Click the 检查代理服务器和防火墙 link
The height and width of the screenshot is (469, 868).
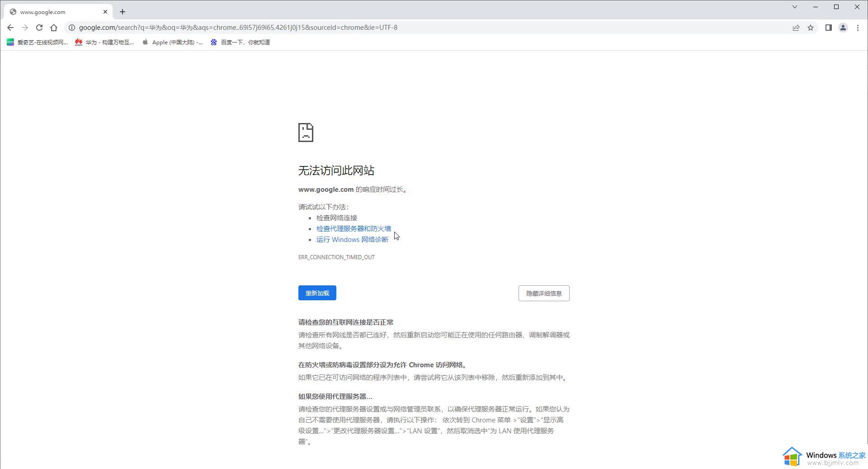354,229
